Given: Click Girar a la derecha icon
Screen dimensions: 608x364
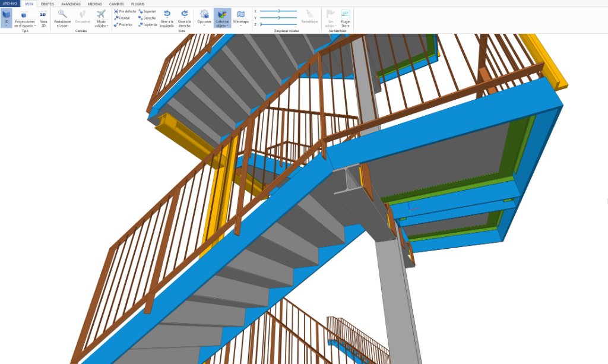Looking at the screenshot, I should click(x=185, y=14).
